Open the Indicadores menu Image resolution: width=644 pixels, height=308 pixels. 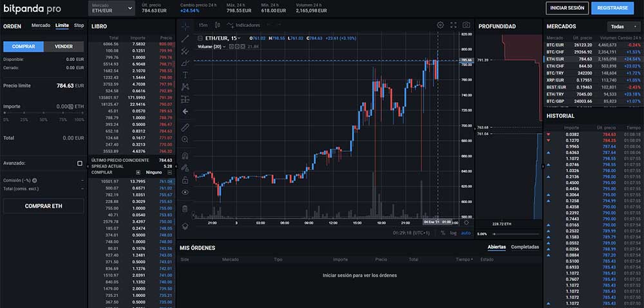coord(243,25)
